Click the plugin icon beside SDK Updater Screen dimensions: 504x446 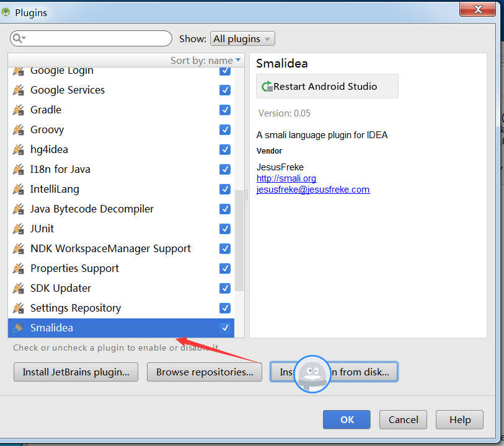[19, 288]
